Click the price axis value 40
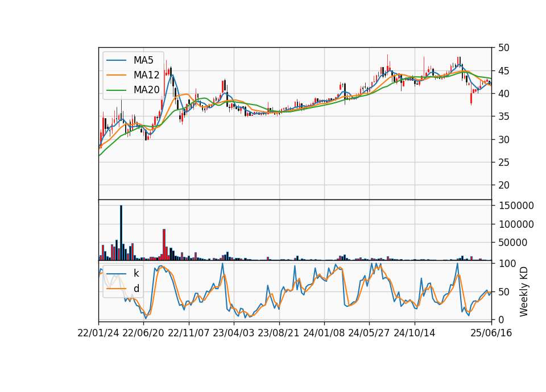 pos(503,94)
